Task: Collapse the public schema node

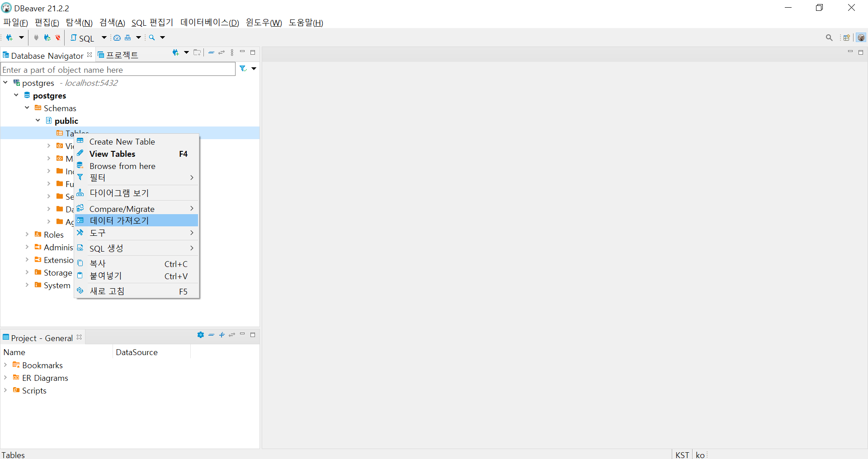Action: click(x=38, y=121)
